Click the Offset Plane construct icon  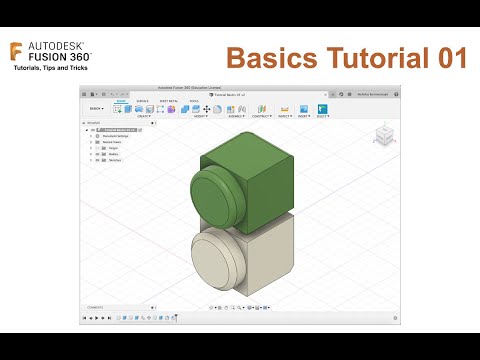click(262, 109)
